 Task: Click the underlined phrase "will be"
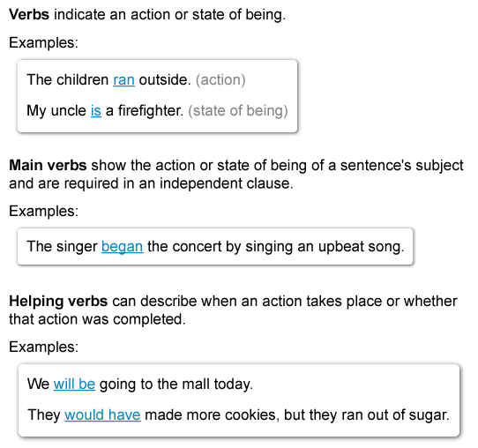coord(74,384)
